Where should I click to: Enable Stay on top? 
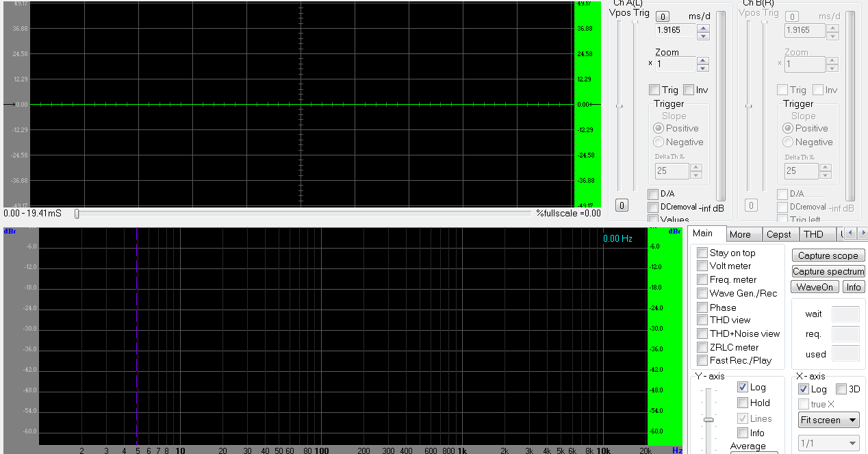coord(702,253)
